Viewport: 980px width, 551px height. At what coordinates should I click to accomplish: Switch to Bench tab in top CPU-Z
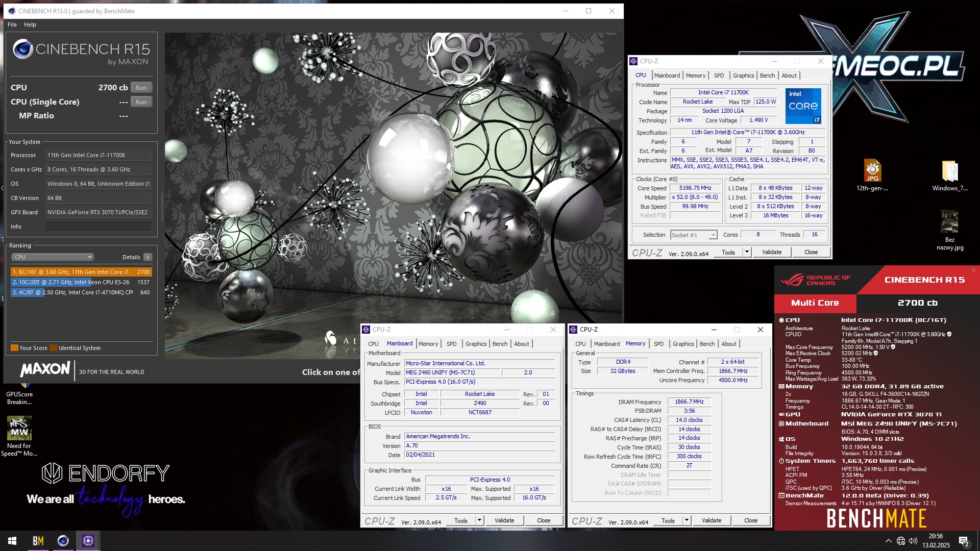[767, 76]
